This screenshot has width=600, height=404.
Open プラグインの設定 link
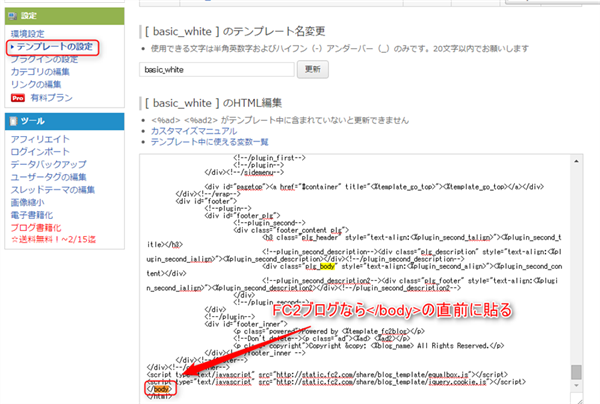tap(44, 59)
